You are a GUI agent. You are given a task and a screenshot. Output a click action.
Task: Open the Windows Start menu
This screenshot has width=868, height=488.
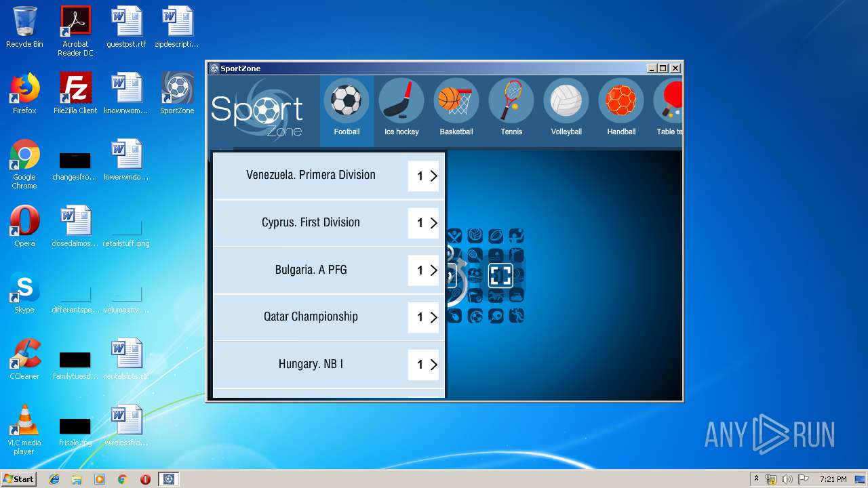pos(18,479)
